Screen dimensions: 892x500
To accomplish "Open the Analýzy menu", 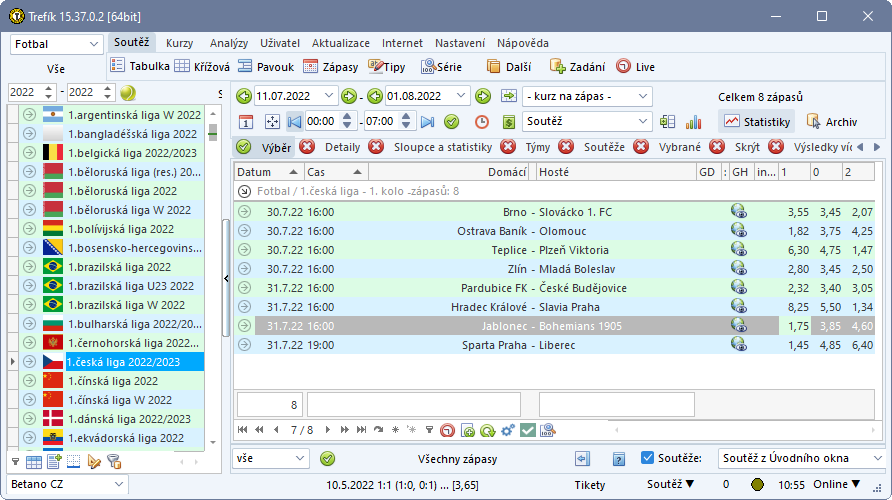I will 229,43.
